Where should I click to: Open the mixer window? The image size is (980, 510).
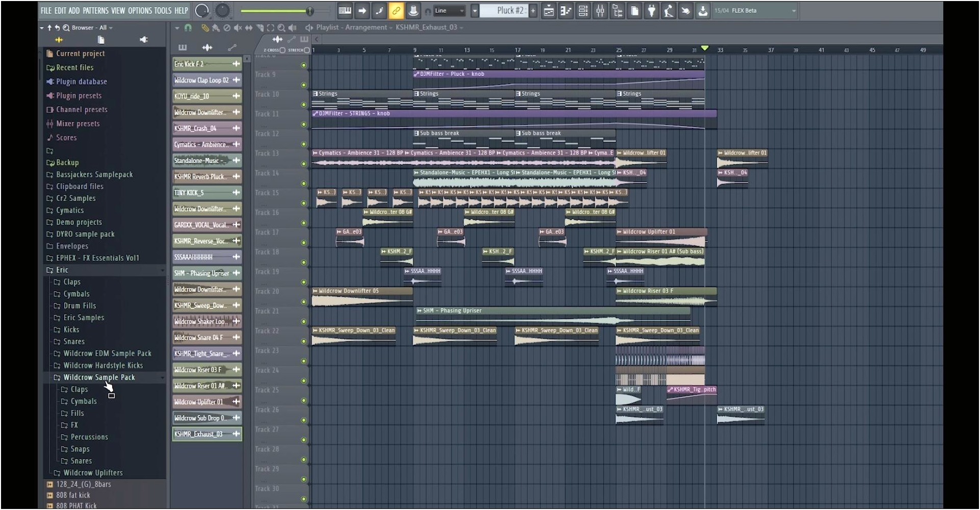[x=601, y=11]
